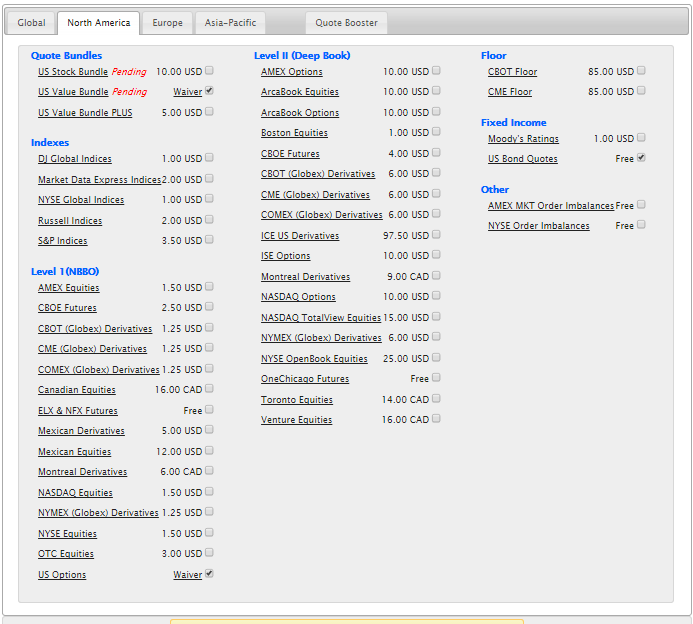Open the NASDAQ Options link
693x624 pixels.
pyautogui.click(x=298, y=297)
